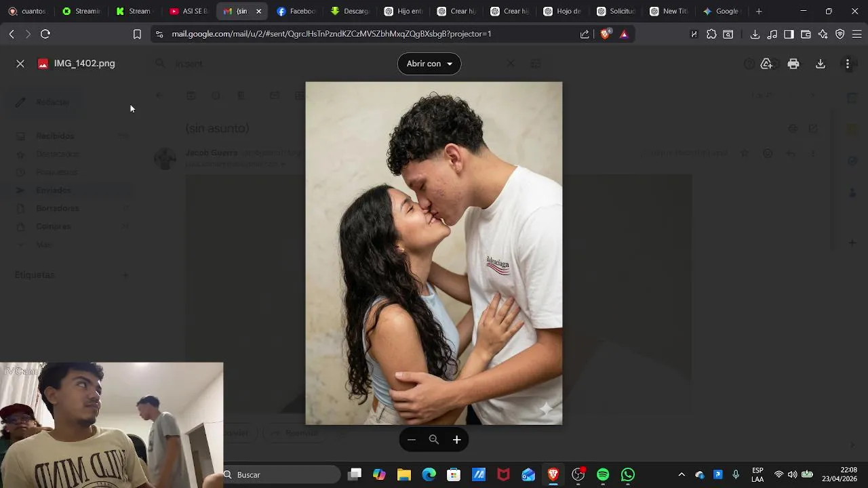Download IMG_1402.png with the download icon
The height and width of the screenshot is (488, 868).
point(821,64)
